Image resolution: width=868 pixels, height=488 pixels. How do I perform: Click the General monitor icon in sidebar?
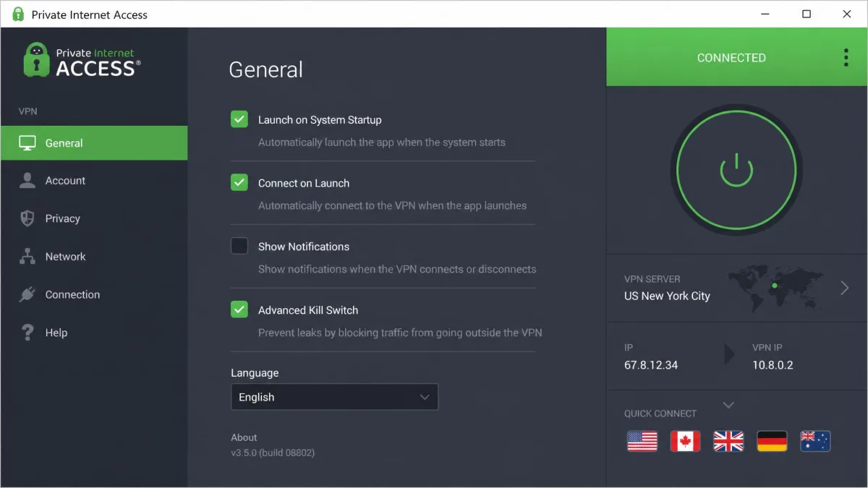point(27,143)
